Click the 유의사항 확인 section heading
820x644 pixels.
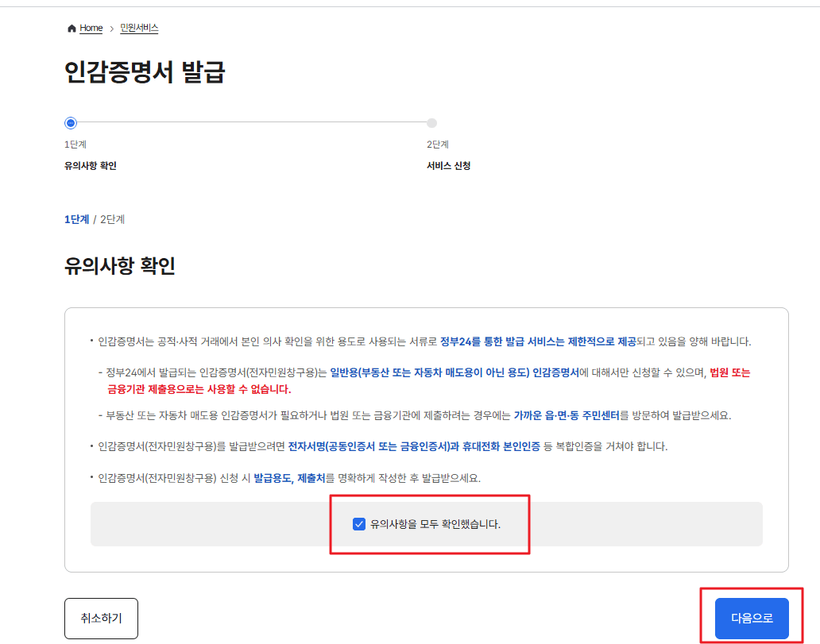tap(119, 266)
